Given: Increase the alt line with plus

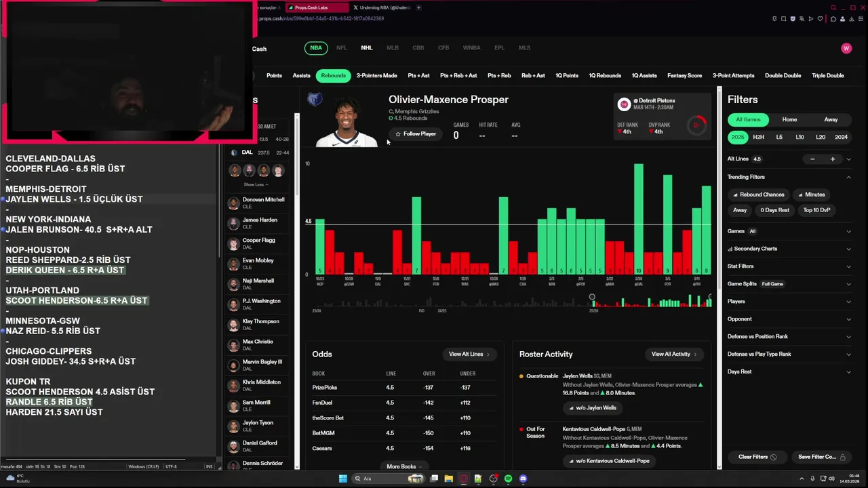Looking at the screenshot, I should 833,159.
